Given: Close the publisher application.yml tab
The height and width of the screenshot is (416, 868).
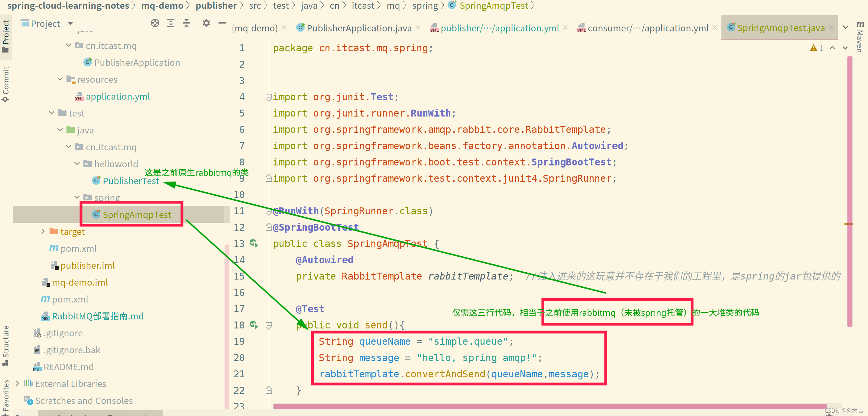Looking at the screenshot, I should point(565,27).
